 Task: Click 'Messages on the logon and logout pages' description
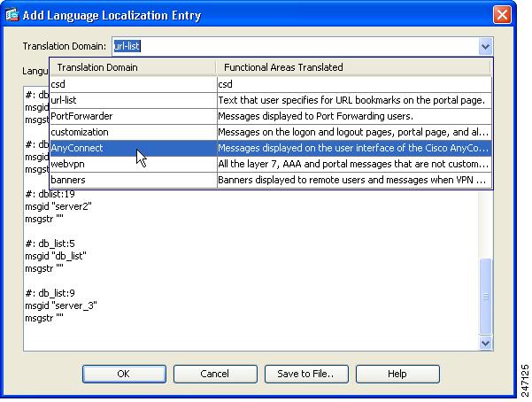(x=353, y=132)
